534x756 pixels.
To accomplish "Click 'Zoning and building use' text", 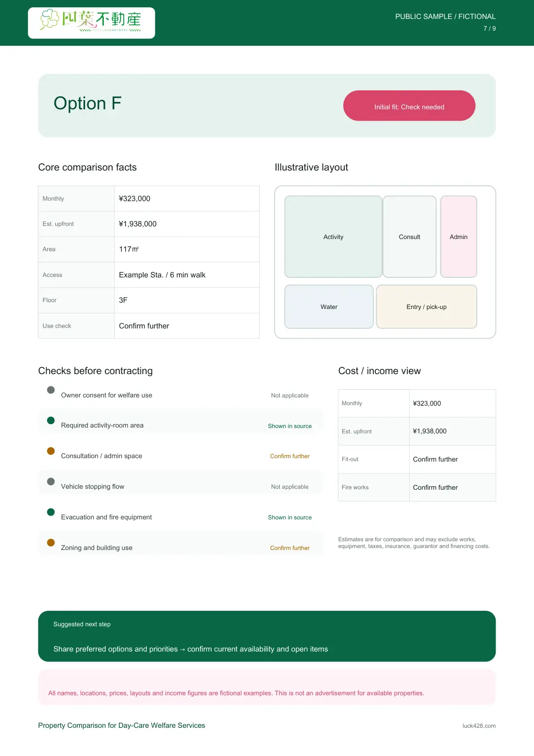I will point(97,548).
